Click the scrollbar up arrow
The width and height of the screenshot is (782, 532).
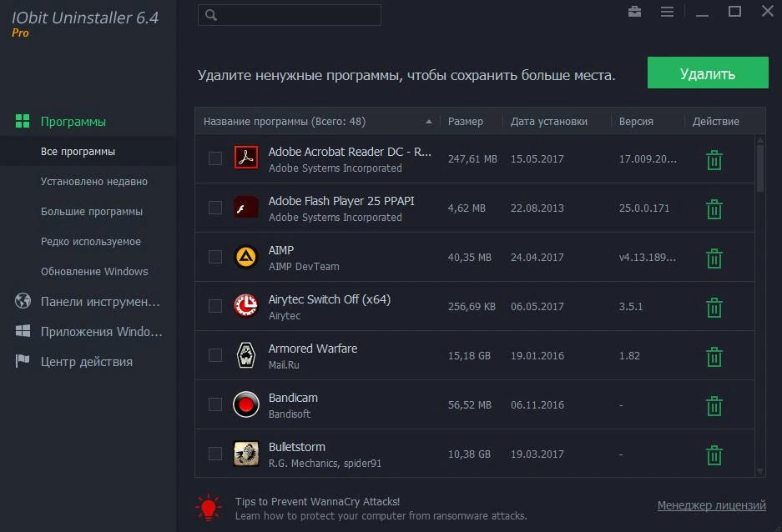pos(760,139)
